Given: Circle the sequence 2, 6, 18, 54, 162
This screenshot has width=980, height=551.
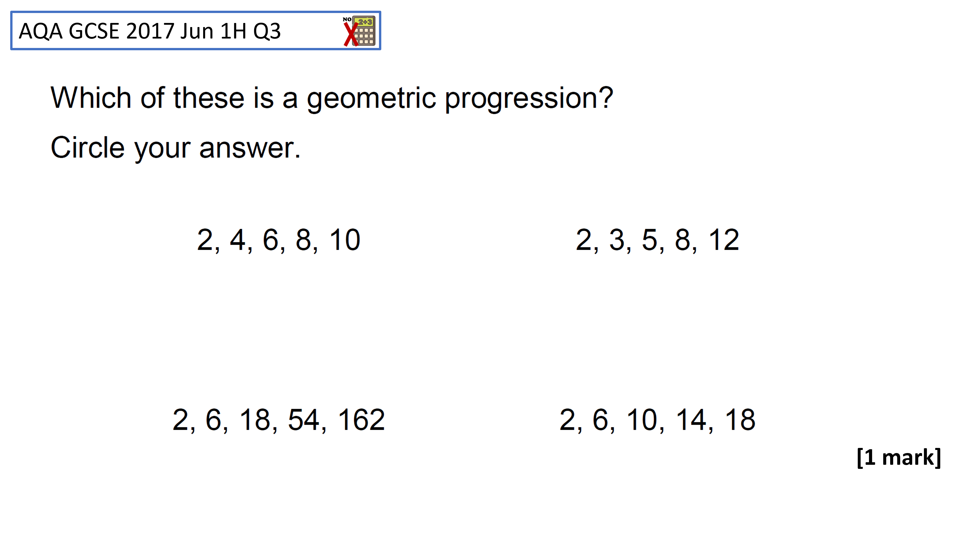Looking at the screenshot, I should pos(278,420).
